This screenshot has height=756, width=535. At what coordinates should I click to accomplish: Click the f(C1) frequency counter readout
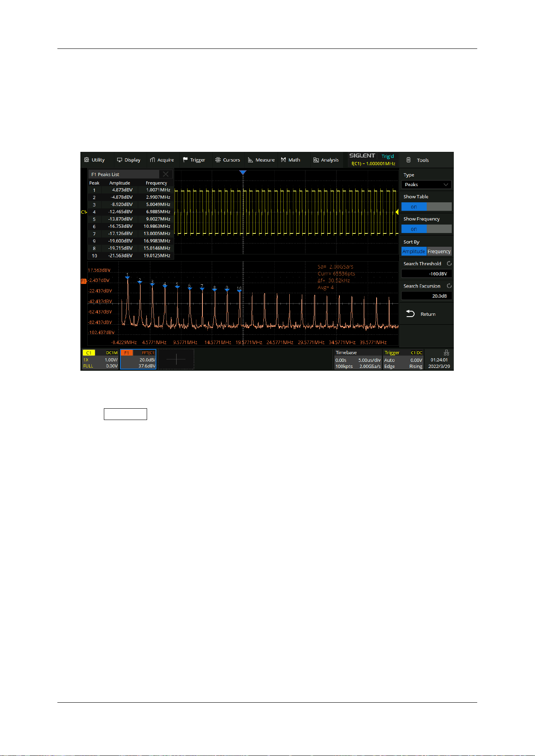373,164
